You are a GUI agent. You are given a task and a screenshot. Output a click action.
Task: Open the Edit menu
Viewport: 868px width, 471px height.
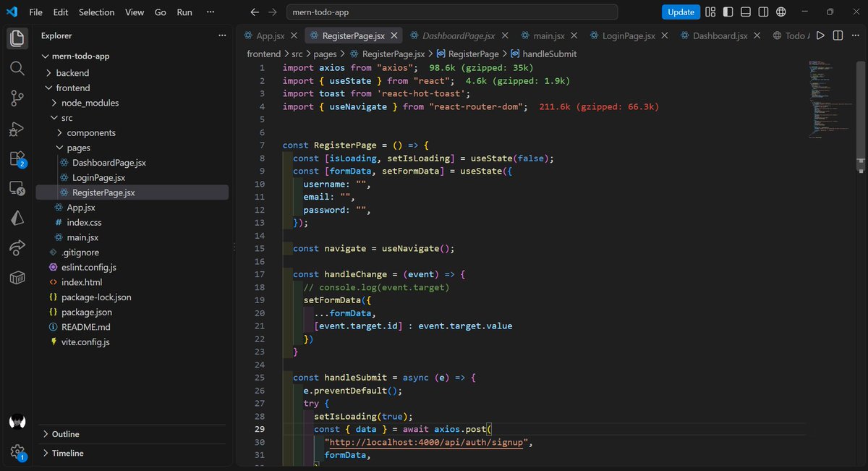61,12
